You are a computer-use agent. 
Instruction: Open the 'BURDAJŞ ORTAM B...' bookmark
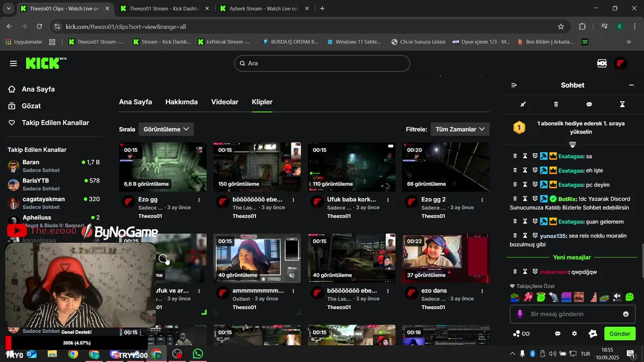point(290,42)
